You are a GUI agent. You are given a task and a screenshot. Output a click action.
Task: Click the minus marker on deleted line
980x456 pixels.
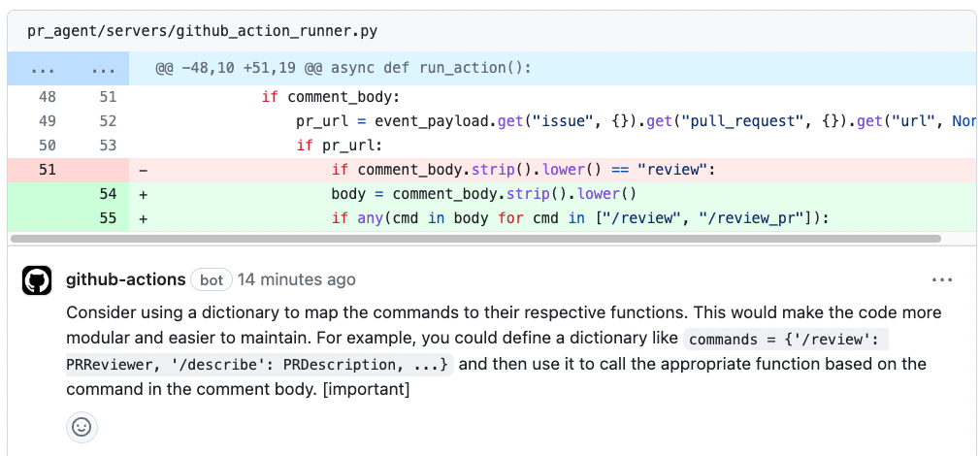click(x=144, y=170)
